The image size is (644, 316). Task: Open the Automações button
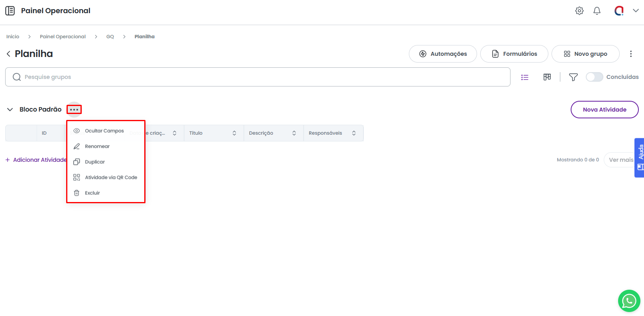click(x=443, y=54)
